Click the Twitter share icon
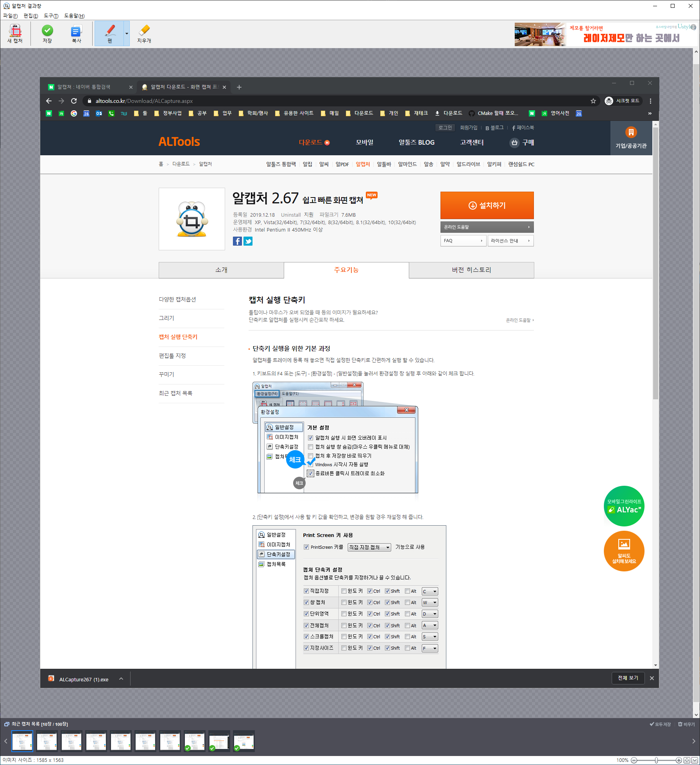700x765 pixels. pos(248,241)
